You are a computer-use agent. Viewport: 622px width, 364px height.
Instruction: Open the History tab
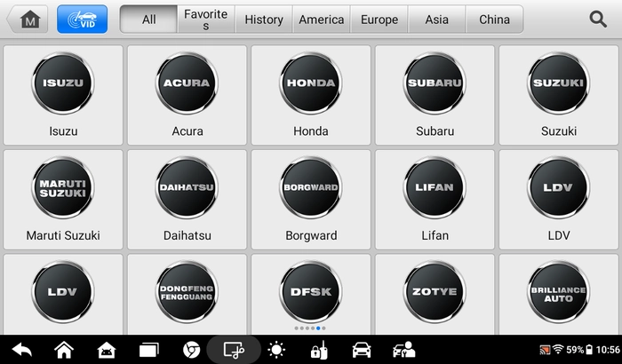pyautogui.click(x=264, y=19)
